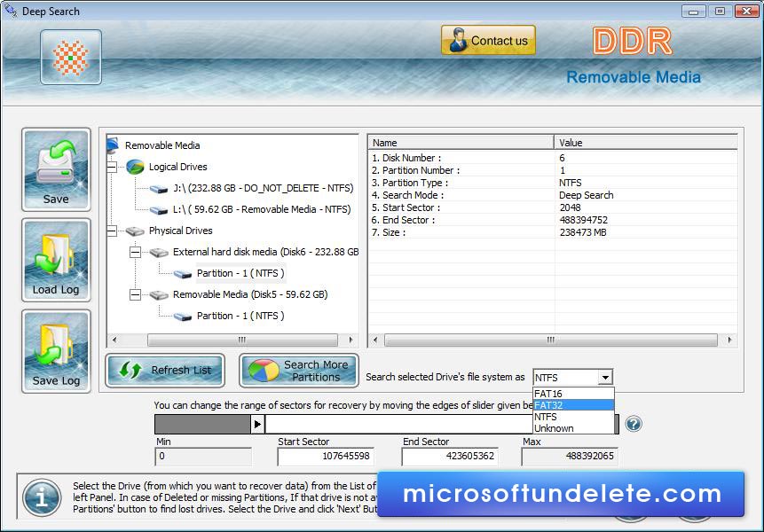
Task: Choose NTFS from the file system list
Action: (x=573, y=417)
